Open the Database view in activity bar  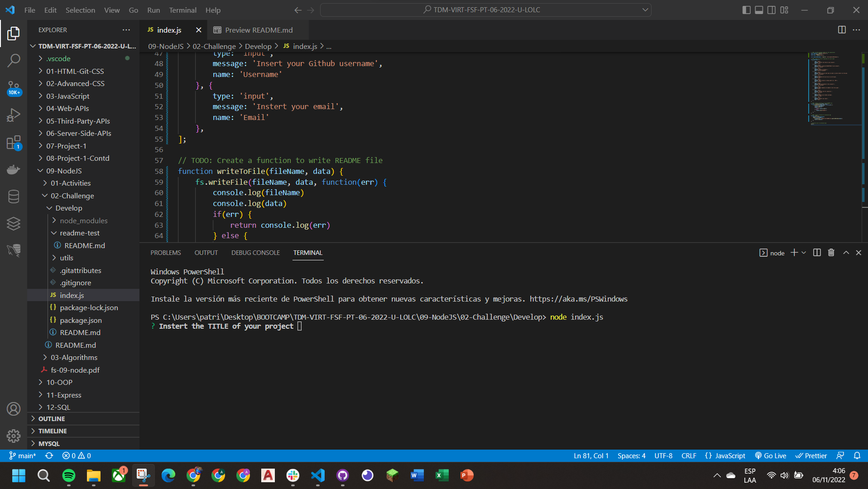point(14,197)
